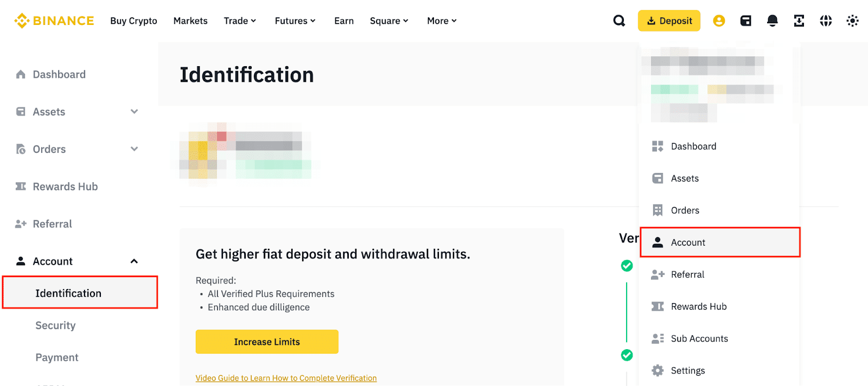
Task: Toggle the light/dark theme icon
Action: pos(852,21)
